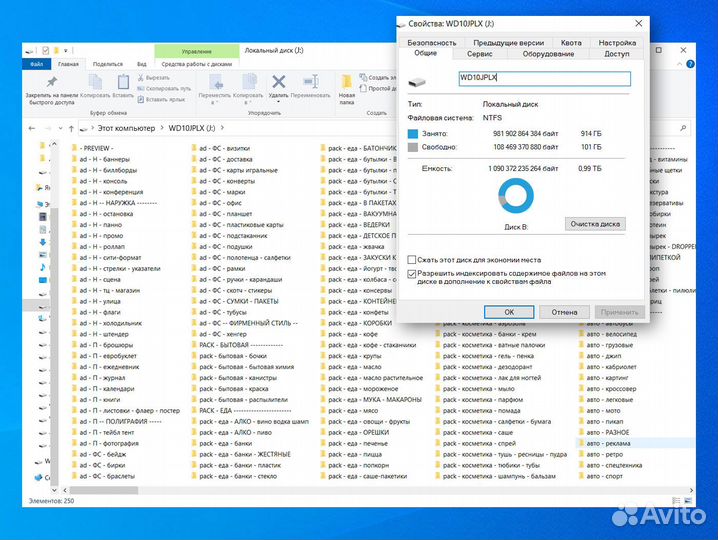718x540 pixels.
Task: Click 'Этот компьютер' in the address bar
Action: [126, 128]
